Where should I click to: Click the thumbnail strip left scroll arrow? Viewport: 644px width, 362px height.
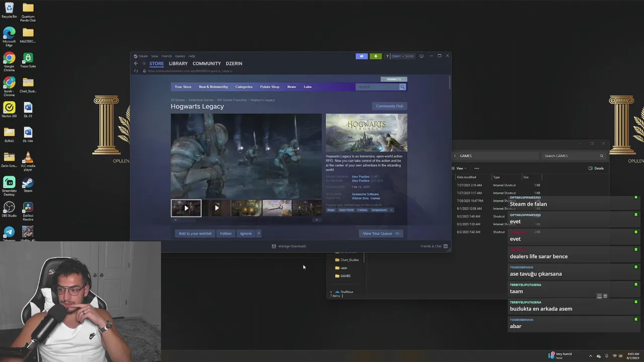175,220
